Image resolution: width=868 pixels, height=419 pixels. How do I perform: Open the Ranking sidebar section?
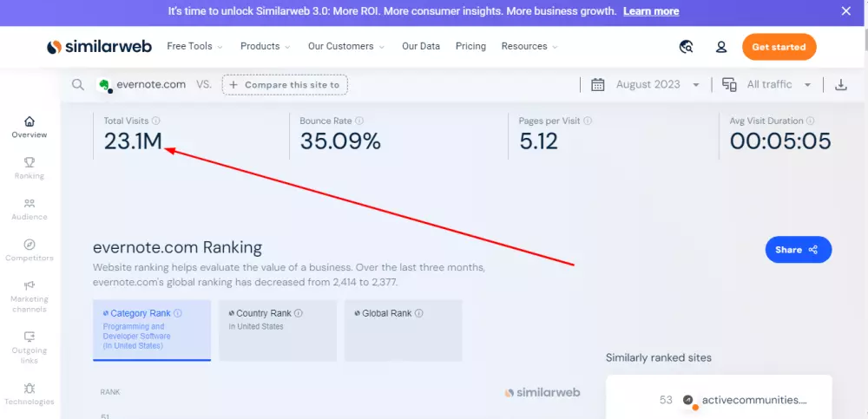click(x=30, y=167)
